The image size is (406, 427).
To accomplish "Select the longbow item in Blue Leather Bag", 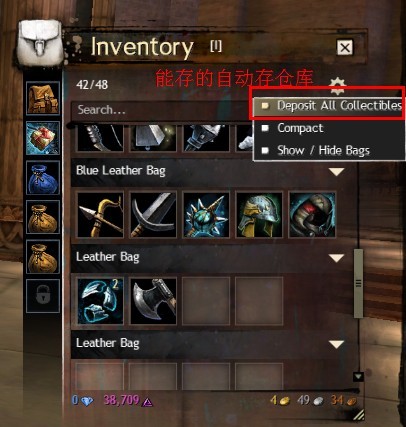I will tap(100, 215).
